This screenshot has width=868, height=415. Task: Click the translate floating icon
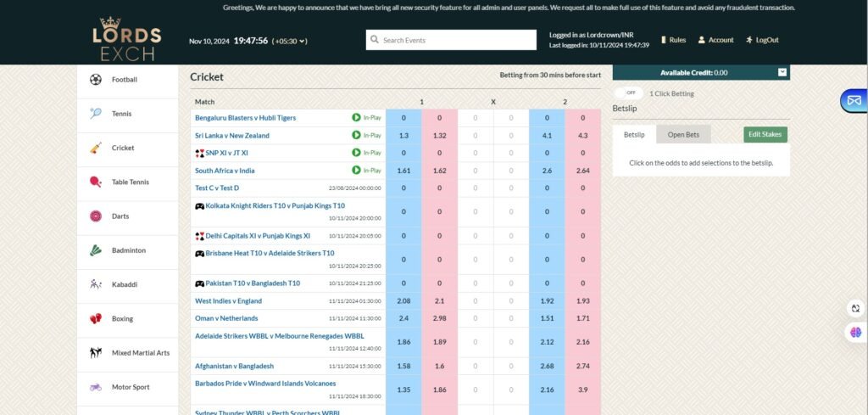click(x=856, y=309)
